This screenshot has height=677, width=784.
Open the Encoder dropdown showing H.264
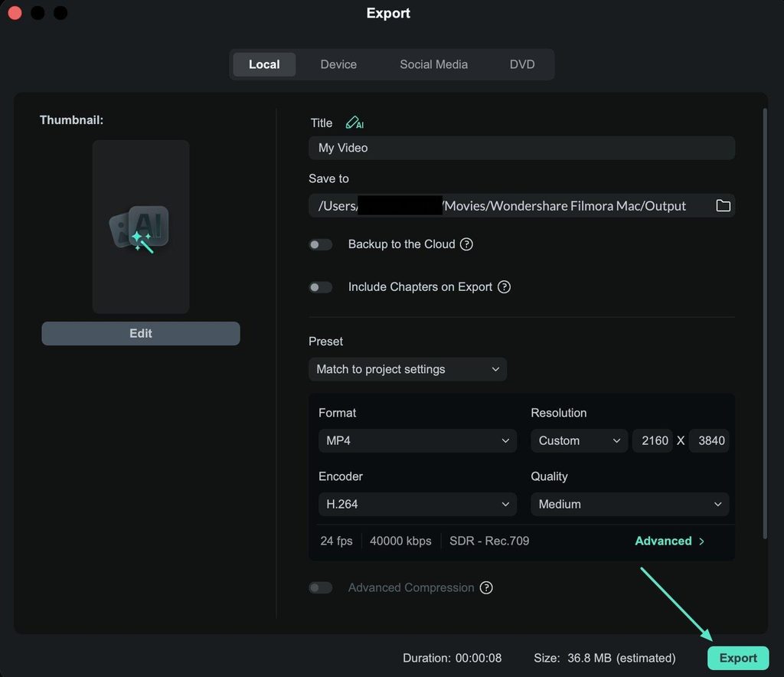[417, 504]
